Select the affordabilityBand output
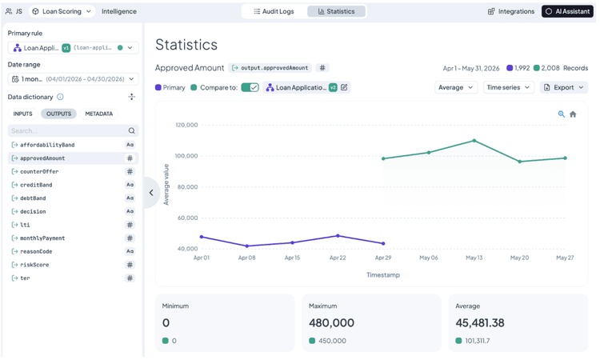Screen dimensions: 600x364 pos(73,145)
